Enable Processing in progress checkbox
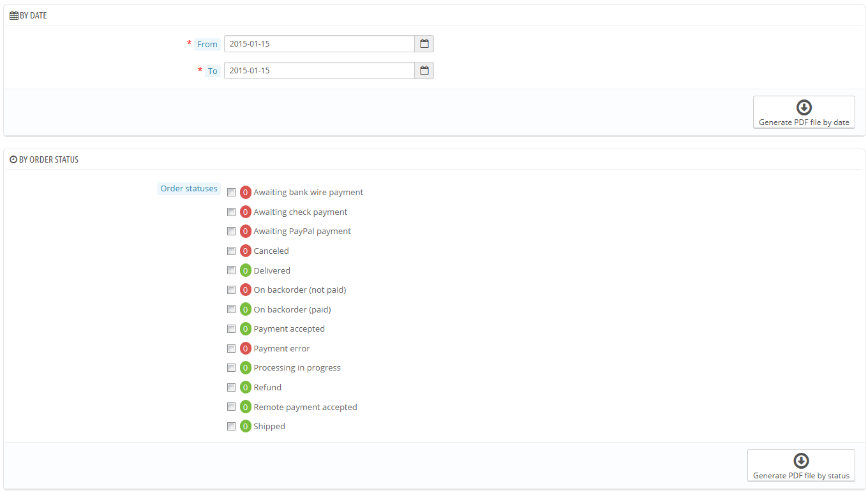This screenshot has height=493, width=868. [x=232, y=368]
